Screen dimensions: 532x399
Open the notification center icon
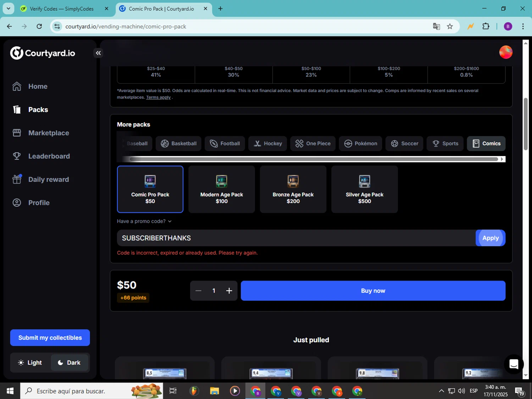(520, 391)
